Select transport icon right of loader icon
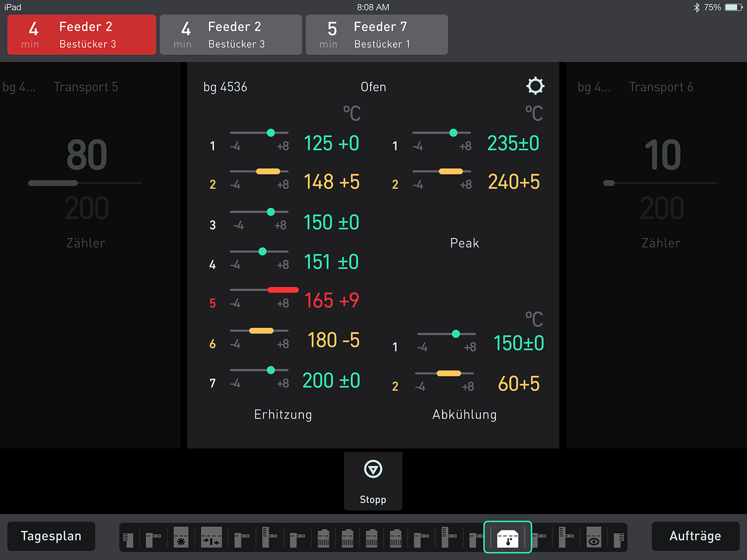This screenshot has width=747, height=560. pos(153,540)
